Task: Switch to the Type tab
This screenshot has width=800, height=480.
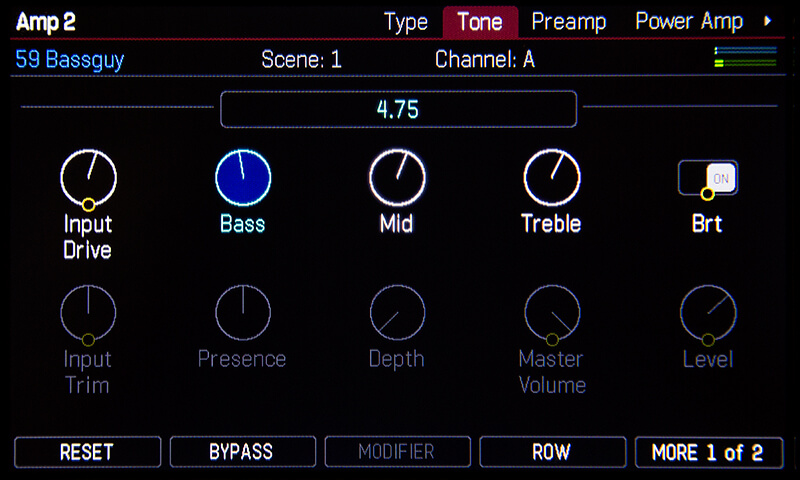Action: click(x=406, y=22)
